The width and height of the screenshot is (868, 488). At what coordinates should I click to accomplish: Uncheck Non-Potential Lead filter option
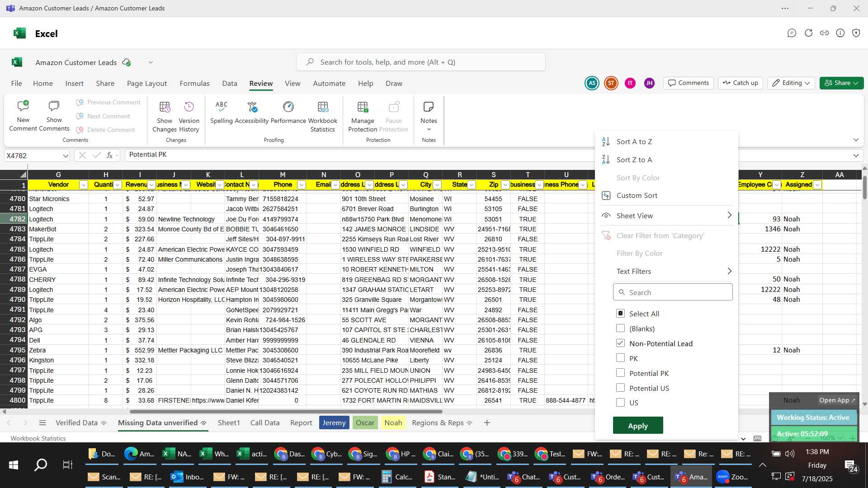coord(620,343)
